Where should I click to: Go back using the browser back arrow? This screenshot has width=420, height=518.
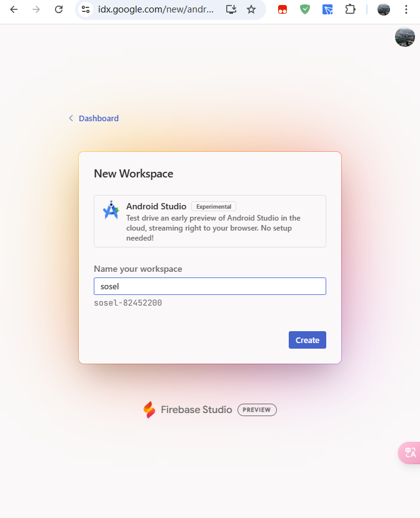point(14,9)
